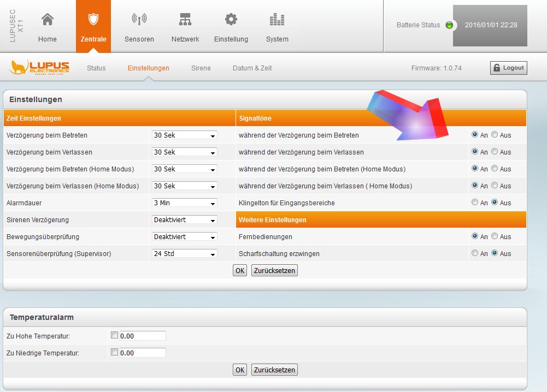Open the Einstellung gear icon
Image resolution: width=547 pixels, height=392 pixels.
pyautogui.click(x=231, y=20)
